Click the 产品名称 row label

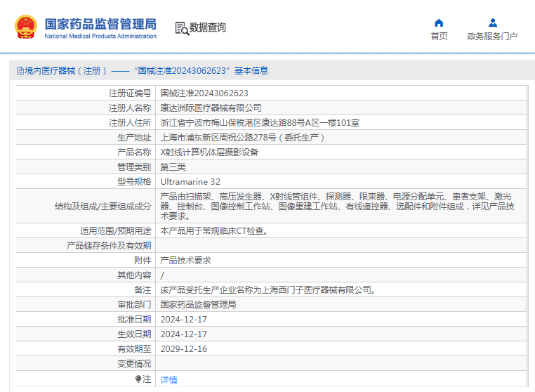point(134,152)
